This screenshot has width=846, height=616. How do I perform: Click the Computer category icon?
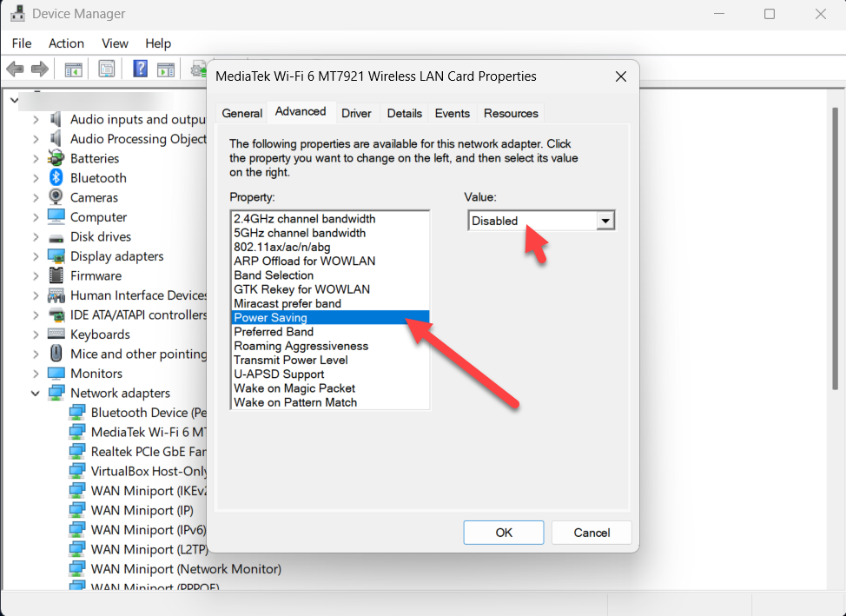coord(56,217)
